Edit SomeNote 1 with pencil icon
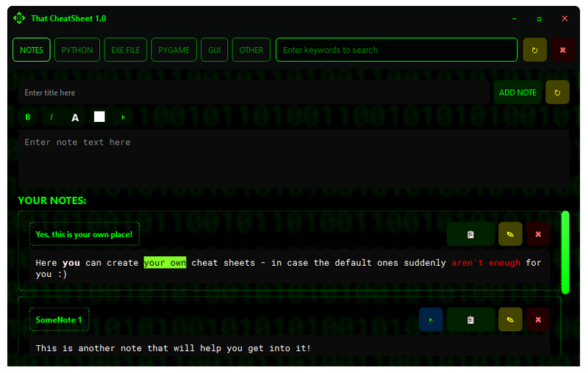The image size is (588, 373). [510, 319]
